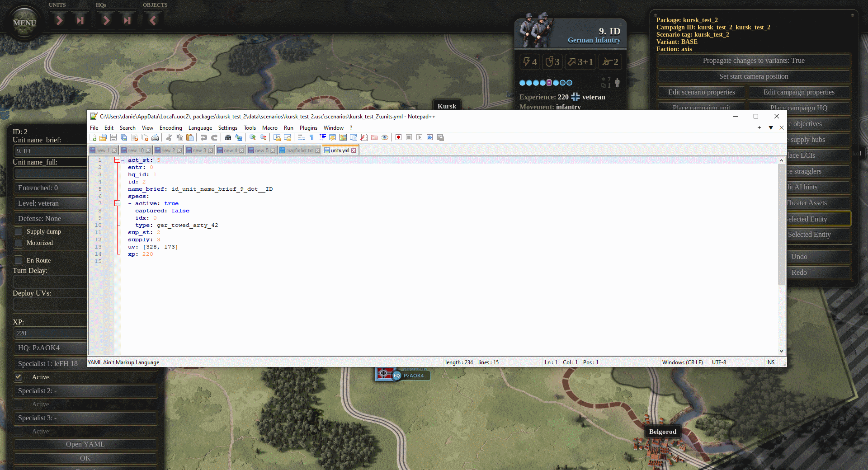Click the Unit name_brief field with 9. ID
This screenshot has width=868, height=470.
(x=50, y=151)
